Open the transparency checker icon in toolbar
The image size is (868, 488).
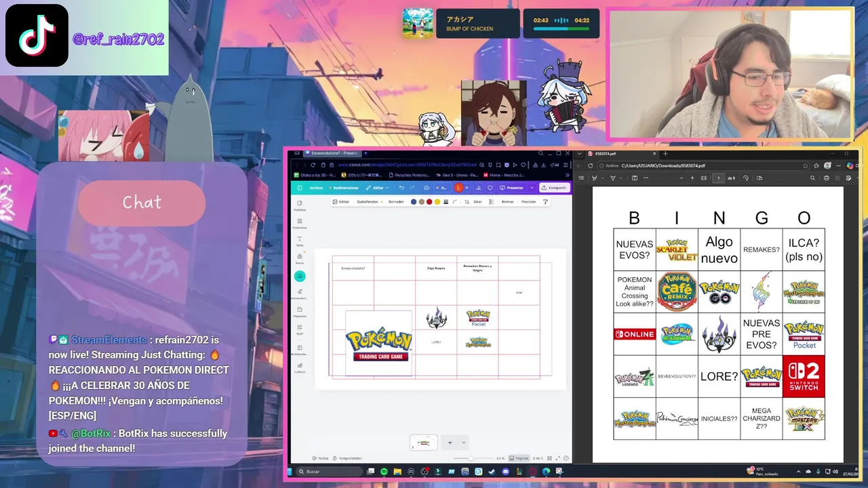click(492, 202)
